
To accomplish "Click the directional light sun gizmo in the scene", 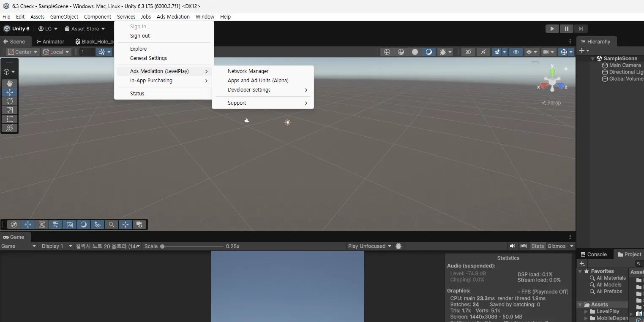I will point(288,122).
